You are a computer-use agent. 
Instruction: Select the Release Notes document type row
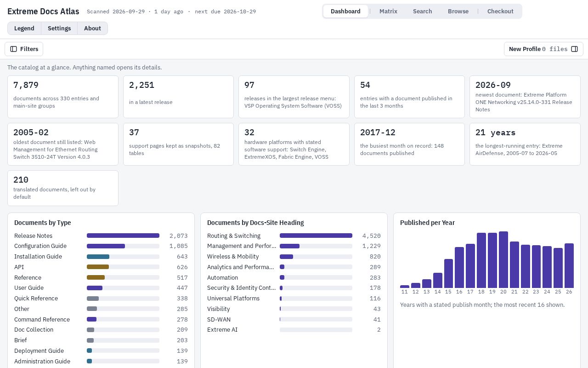click(101, 236)
